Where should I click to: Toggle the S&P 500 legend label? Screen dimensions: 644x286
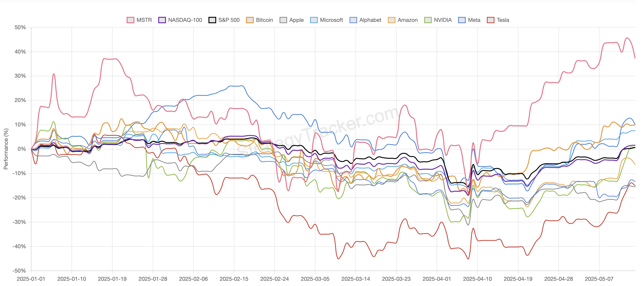tap(229, 20)
